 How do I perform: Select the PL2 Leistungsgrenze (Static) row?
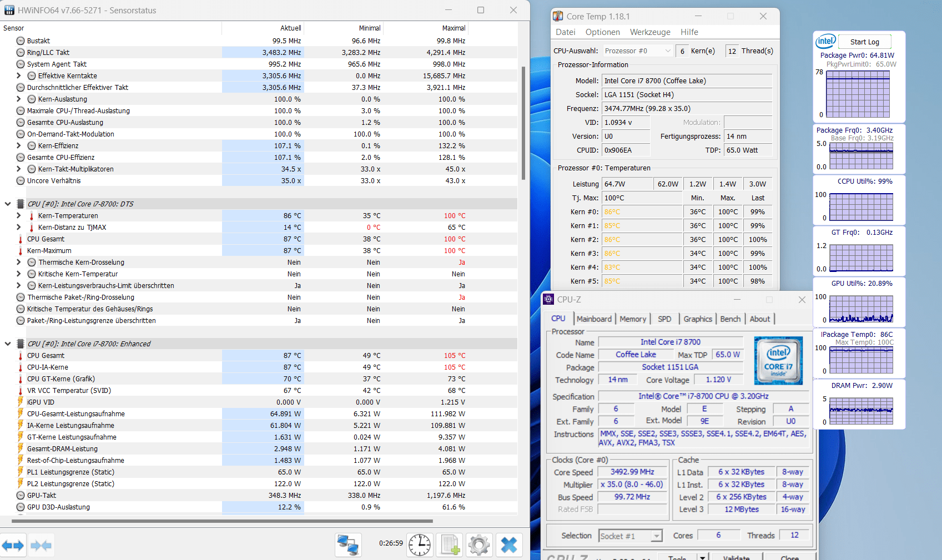coord(259,483)
